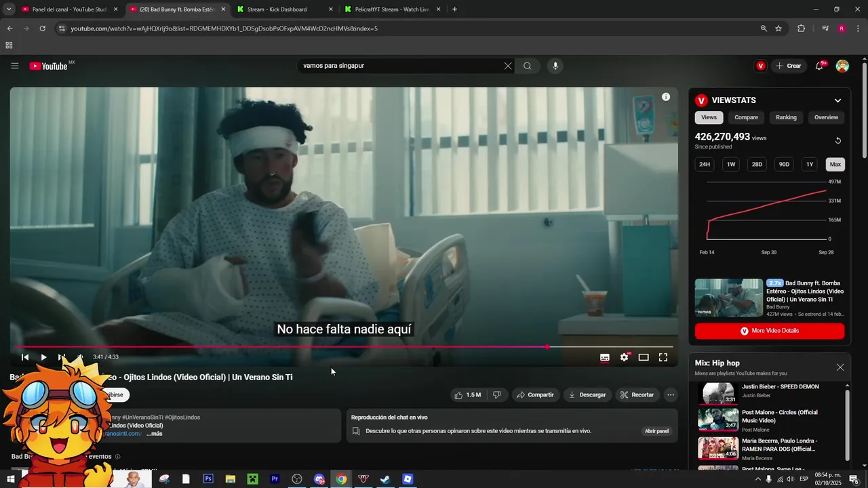Open a new Chrome tab
The image size is (868, 488).
(454, 9)
